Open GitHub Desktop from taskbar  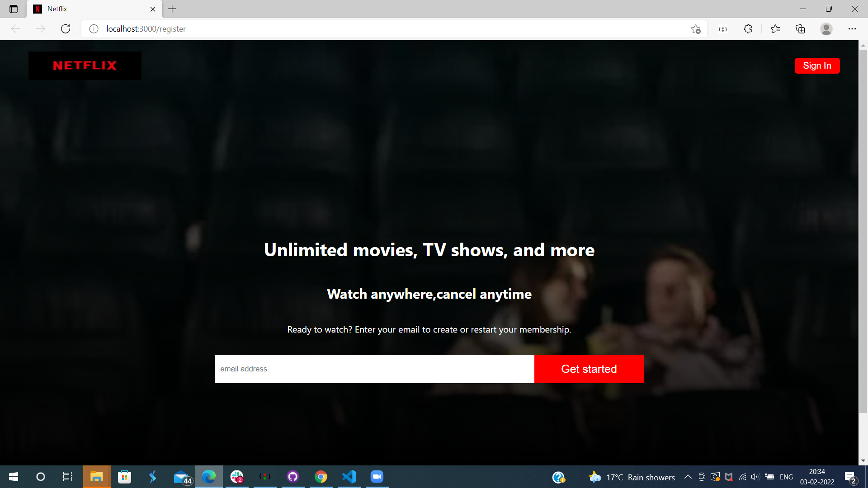click(293, 477)
